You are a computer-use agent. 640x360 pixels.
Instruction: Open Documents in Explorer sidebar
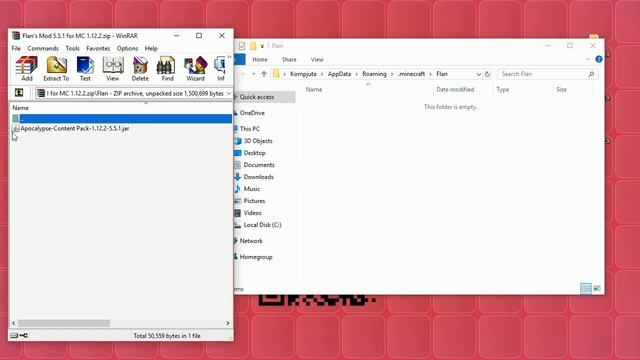point(259,165)
